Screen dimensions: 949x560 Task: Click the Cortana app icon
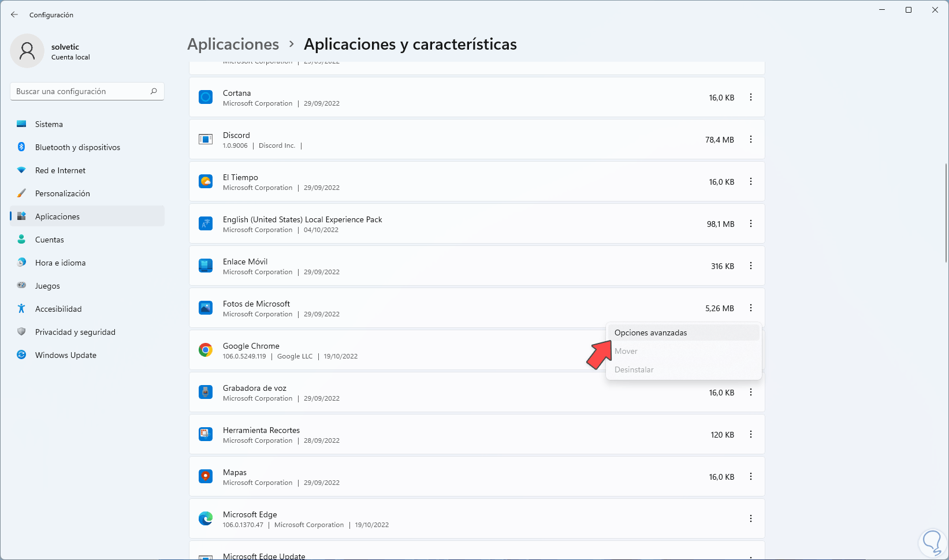click(x=206, y=97)
